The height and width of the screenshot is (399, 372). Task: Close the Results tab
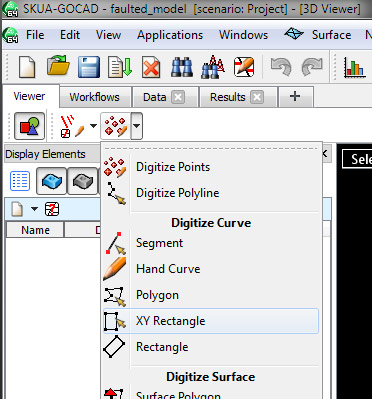click(x=257, y=97)
